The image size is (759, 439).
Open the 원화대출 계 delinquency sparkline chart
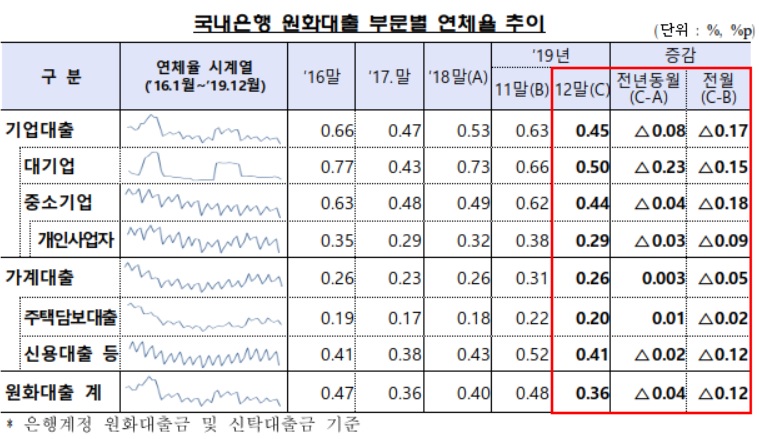[204, 392]
